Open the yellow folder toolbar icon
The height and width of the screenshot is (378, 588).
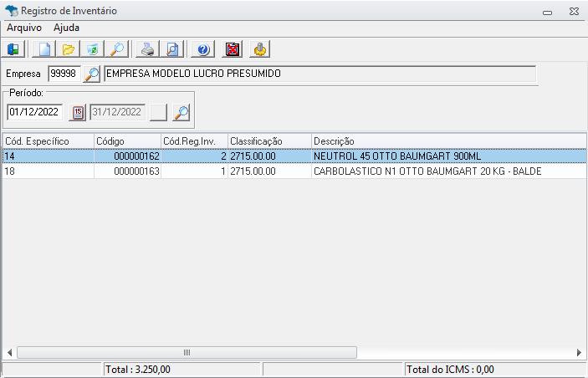point(68,49)
